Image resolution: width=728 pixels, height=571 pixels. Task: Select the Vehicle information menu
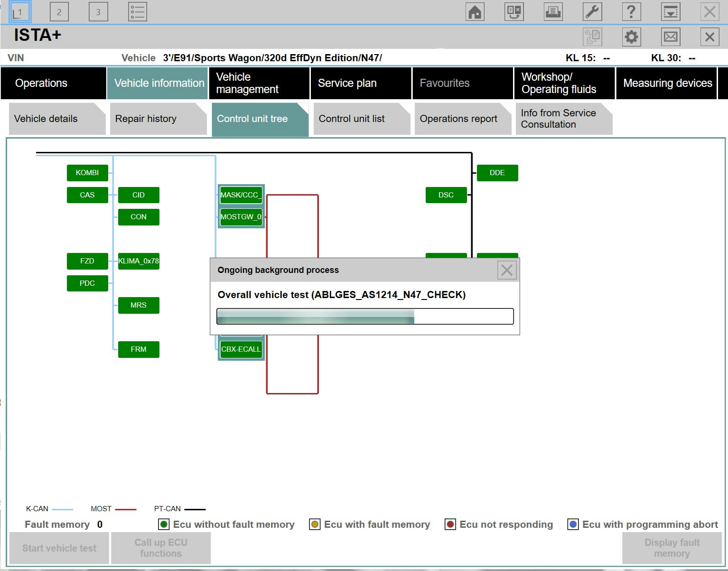[158, 83]
